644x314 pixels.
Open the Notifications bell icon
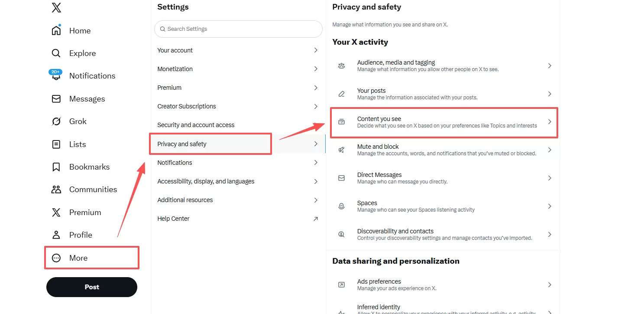tap(56, 76)
